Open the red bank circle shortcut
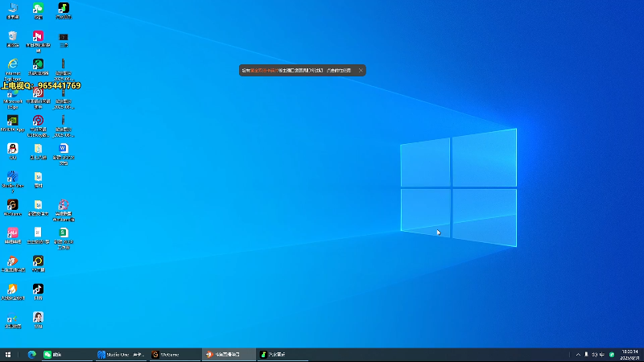Viewport: 644px width, 362px height. [x=38, y=98]
